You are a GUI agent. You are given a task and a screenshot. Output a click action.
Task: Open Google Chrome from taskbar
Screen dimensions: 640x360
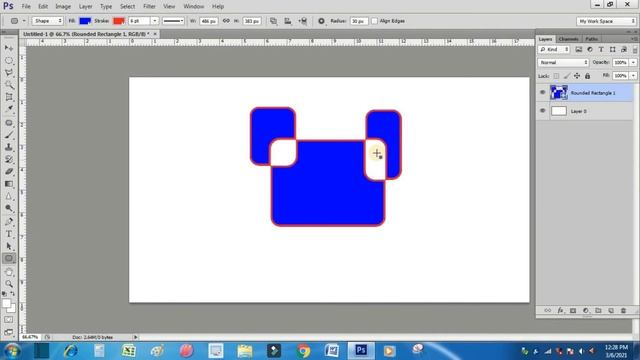303,351
